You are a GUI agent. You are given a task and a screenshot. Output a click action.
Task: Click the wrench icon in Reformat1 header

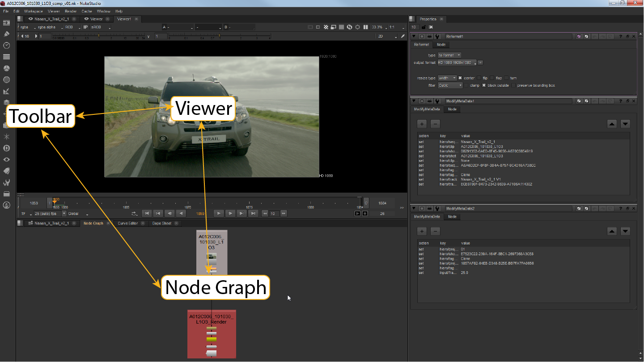point(437,36)
